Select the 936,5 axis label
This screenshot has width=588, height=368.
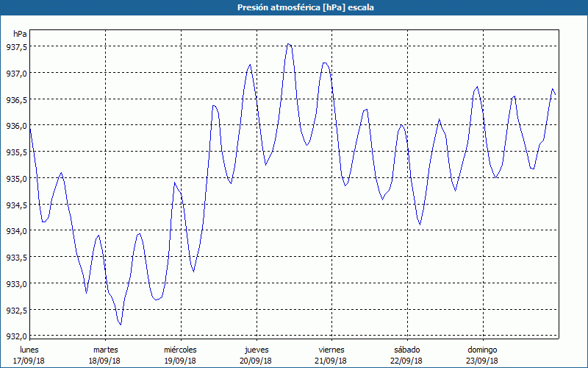pos(16,99)
